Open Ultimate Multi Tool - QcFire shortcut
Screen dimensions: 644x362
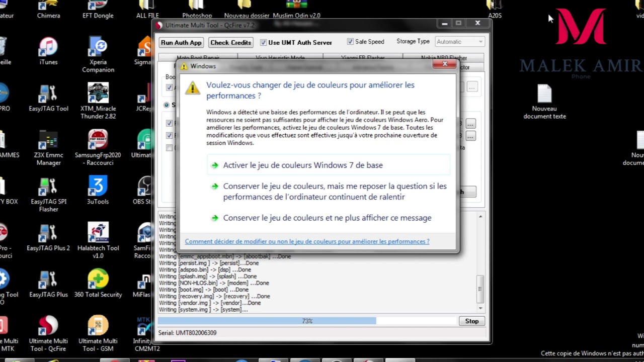(48, 334)
